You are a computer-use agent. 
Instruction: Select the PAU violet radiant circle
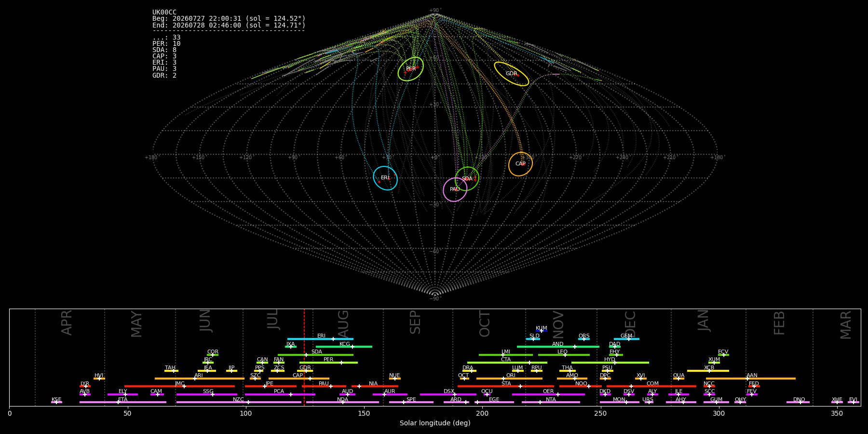tap(455, 190)
